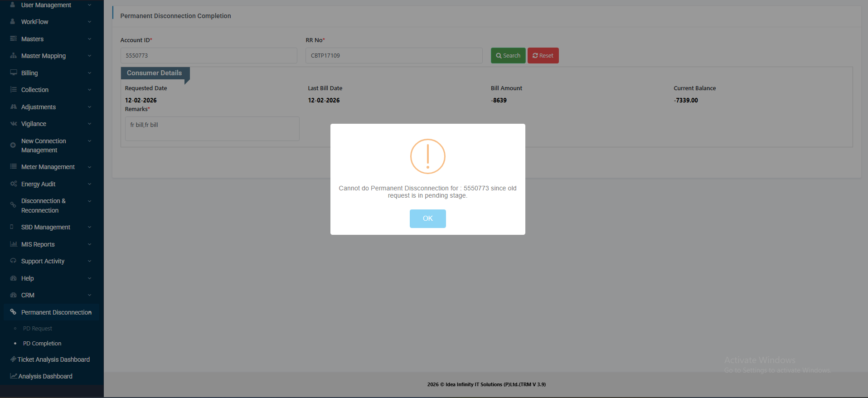
Task: Click the Analysis Dashboard chart icon
Action: (x=14, y=376)
